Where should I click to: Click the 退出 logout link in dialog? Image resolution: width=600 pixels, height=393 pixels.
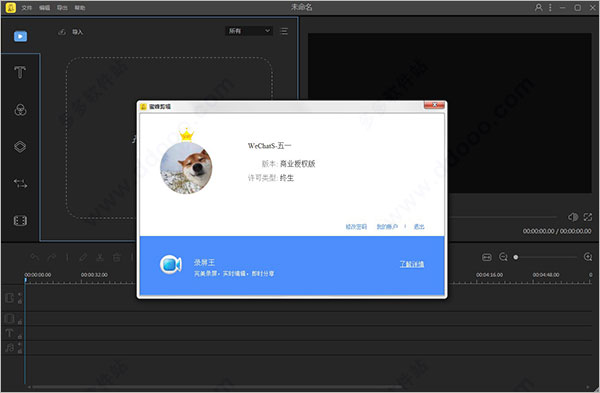(419, 227)
